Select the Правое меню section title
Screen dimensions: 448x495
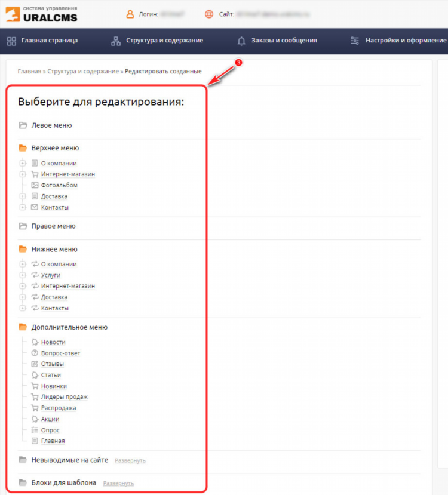point(53,226)
